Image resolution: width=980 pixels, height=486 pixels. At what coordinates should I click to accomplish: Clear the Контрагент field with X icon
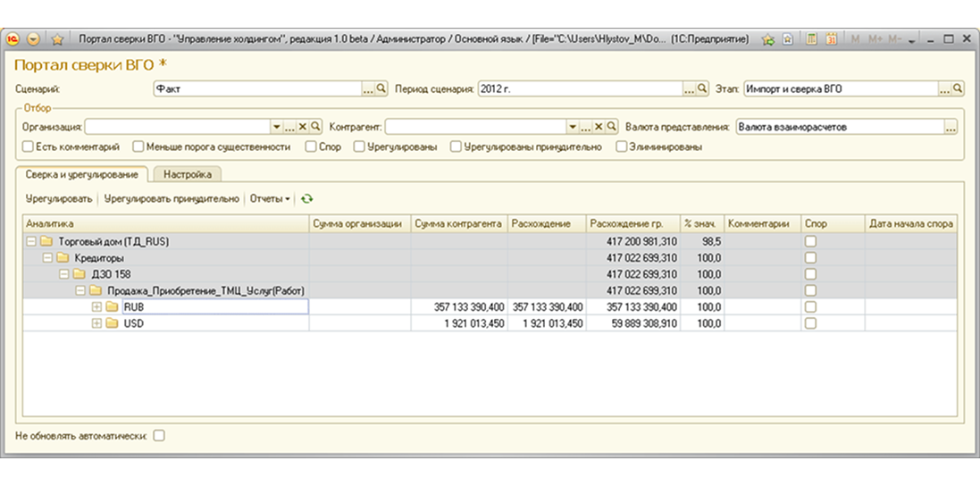click(x=599, y=127)
